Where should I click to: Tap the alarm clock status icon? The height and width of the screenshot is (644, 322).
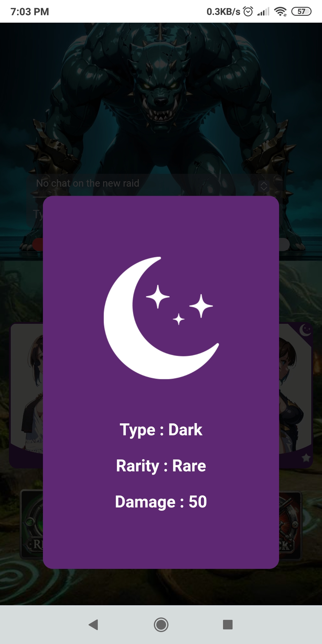tap(248, 11)
